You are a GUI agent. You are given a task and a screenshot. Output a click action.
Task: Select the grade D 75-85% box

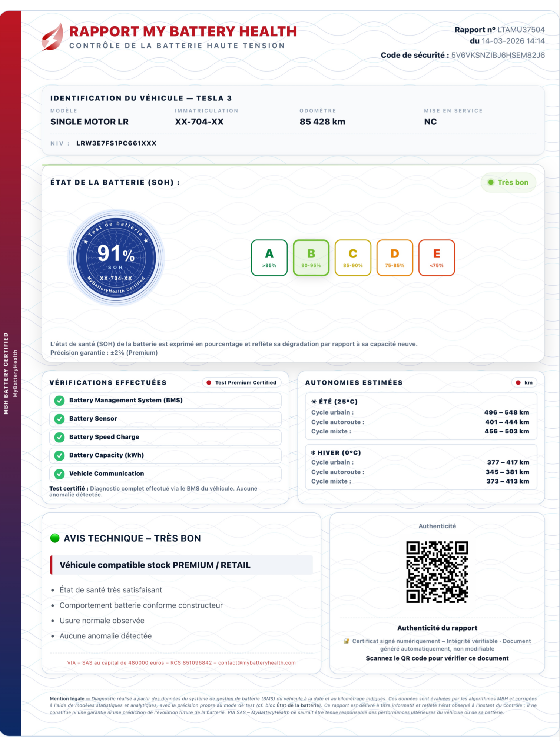pyautogui.click(x=395, y=258)
